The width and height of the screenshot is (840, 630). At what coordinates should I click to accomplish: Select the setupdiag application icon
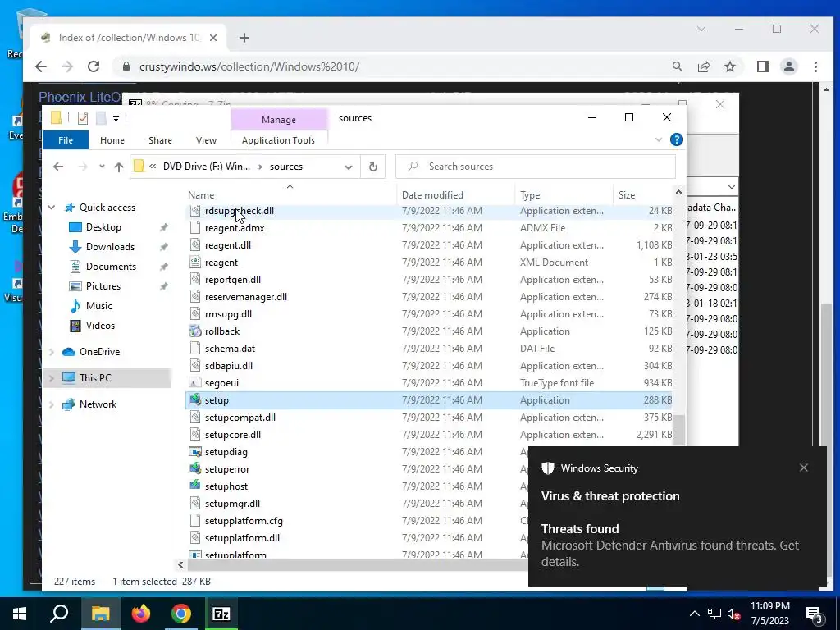coord(195,452)
